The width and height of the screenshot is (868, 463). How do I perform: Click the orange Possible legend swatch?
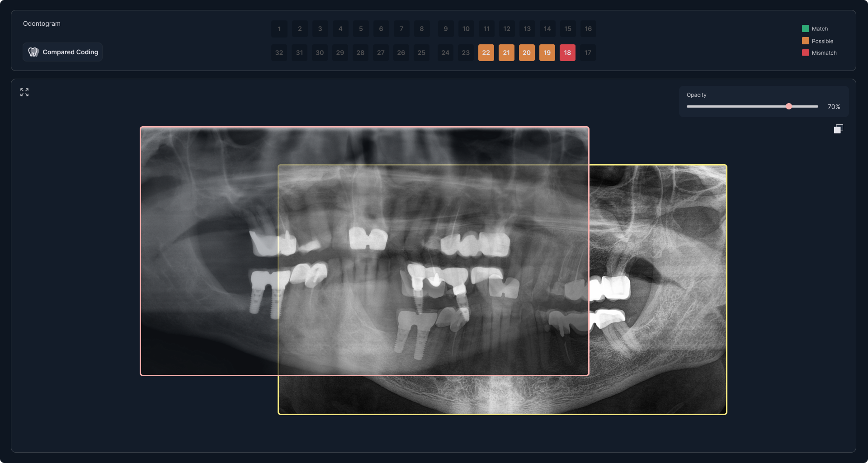coord(806,41)
